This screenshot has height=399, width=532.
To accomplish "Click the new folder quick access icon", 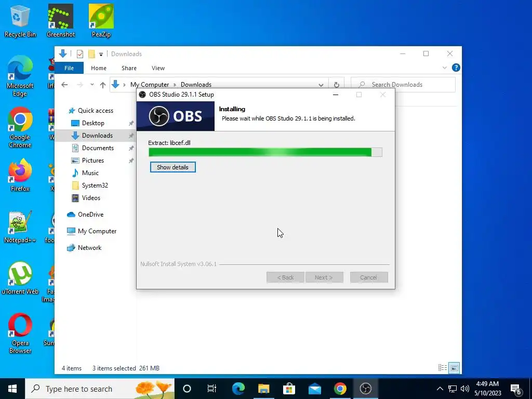I will click(x=91, y=54).
